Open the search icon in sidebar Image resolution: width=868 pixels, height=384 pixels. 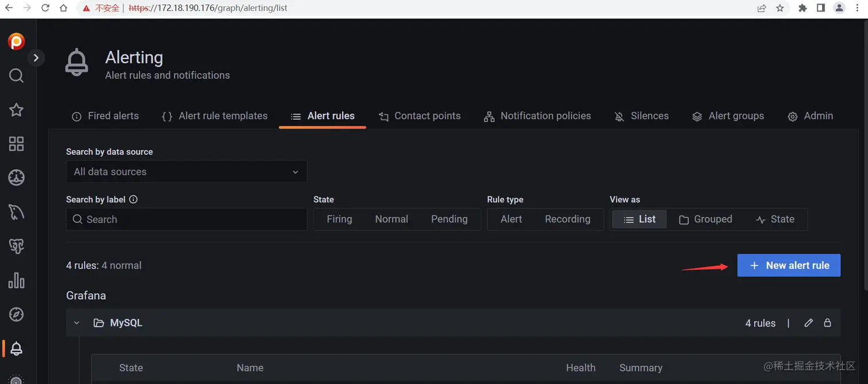pos(16,76)
